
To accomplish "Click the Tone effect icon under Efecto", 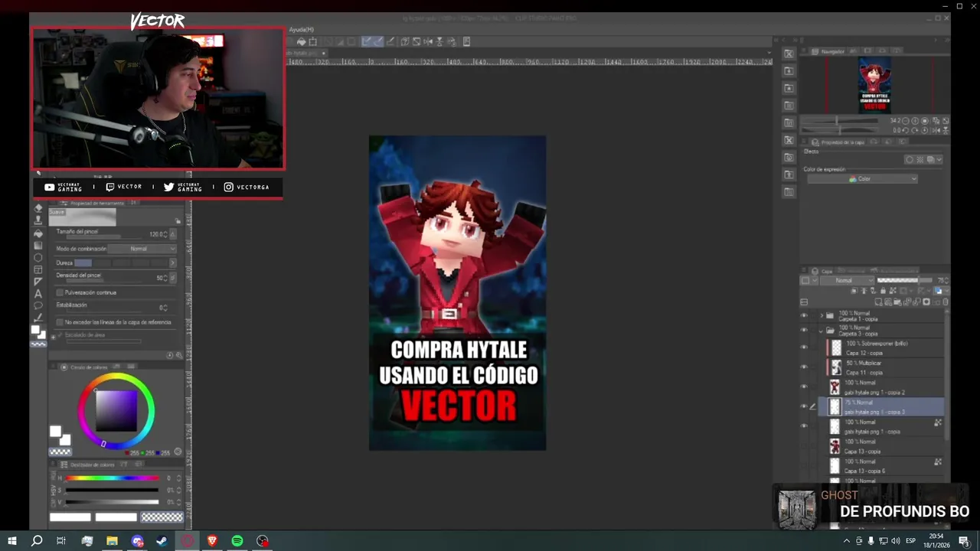I will click(x=920, y=159).
